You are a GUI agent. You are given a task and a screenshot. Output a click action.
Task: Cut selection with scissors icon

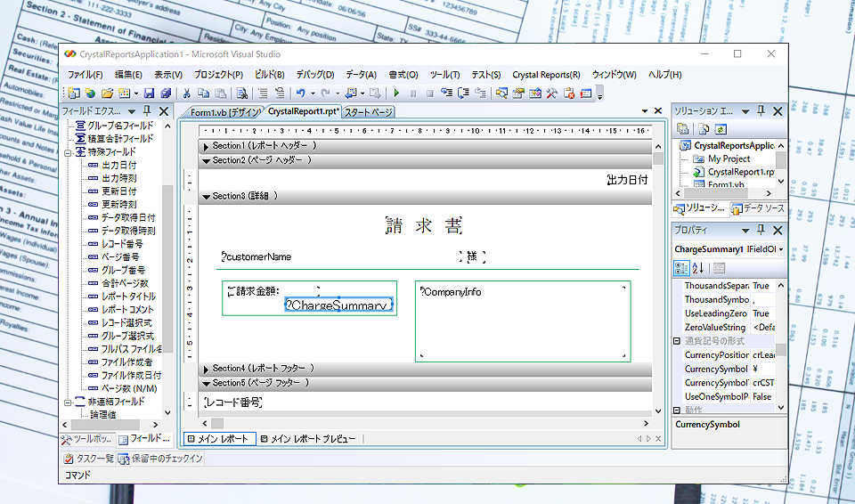click(186, 93)
